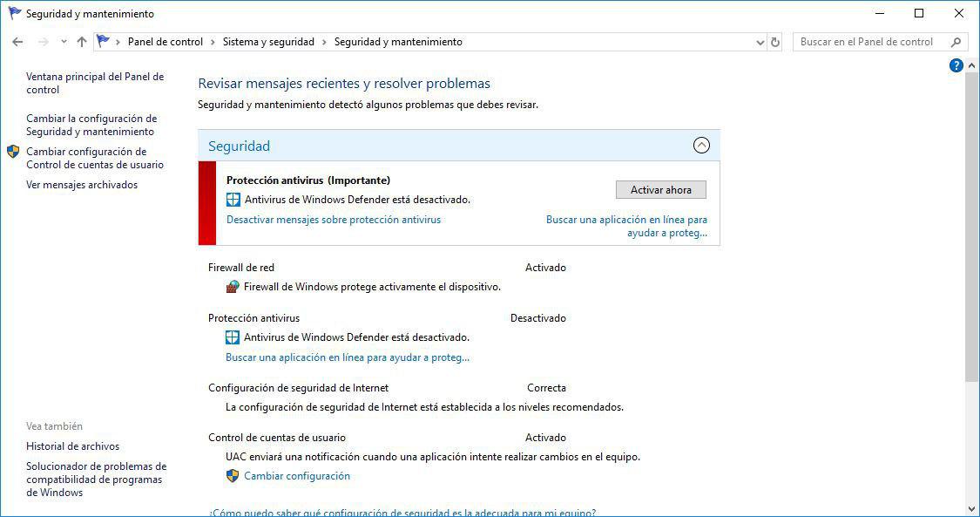The image size is (980, 517).
Task: Go up one level with up arrow
Action: pyautogui.click(x=81, y=42)
